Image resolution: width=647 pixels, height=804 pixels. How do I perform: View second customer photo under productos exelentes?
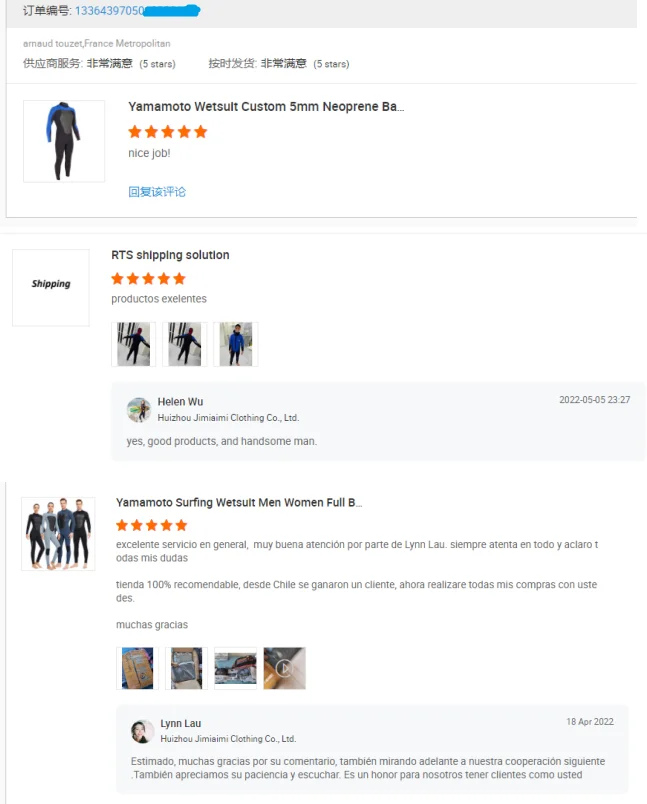point(185,344)
